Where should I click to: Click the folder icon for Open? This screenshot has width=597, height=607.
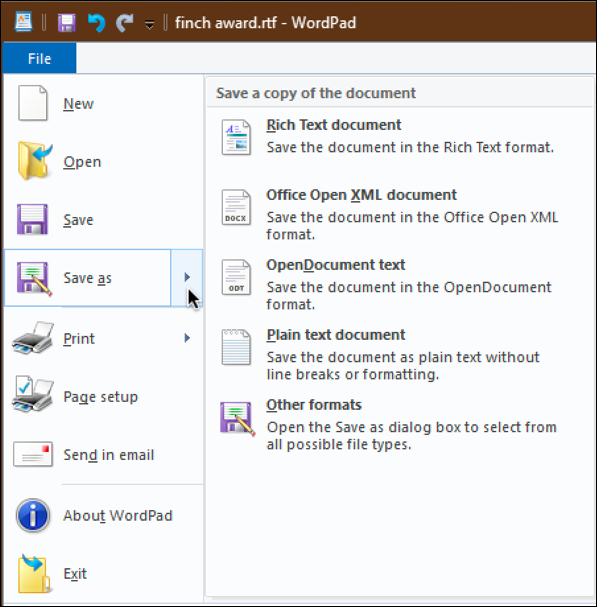[x=34, y=161]
